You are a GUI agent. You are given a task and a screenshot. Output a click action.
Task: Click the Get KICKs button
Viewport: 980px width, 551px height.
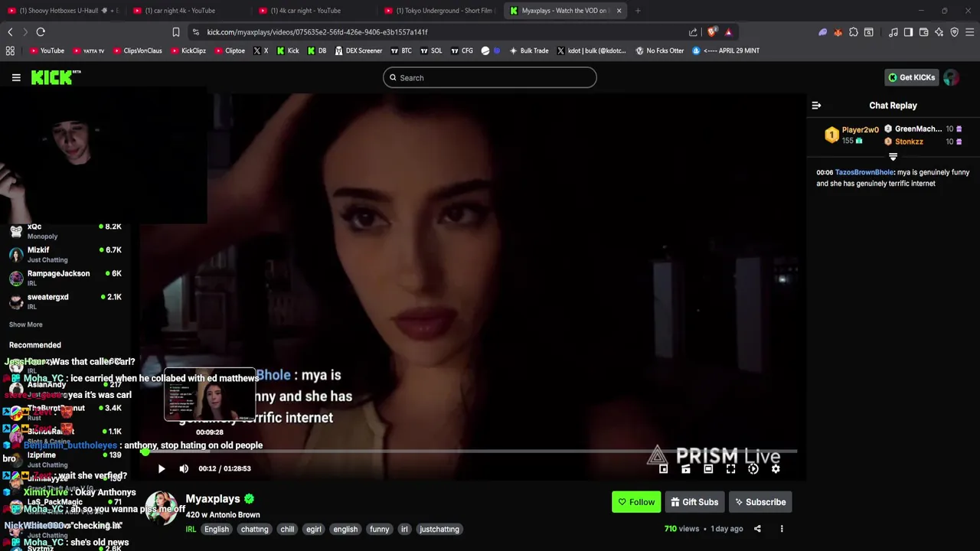[x=911, y=77]
